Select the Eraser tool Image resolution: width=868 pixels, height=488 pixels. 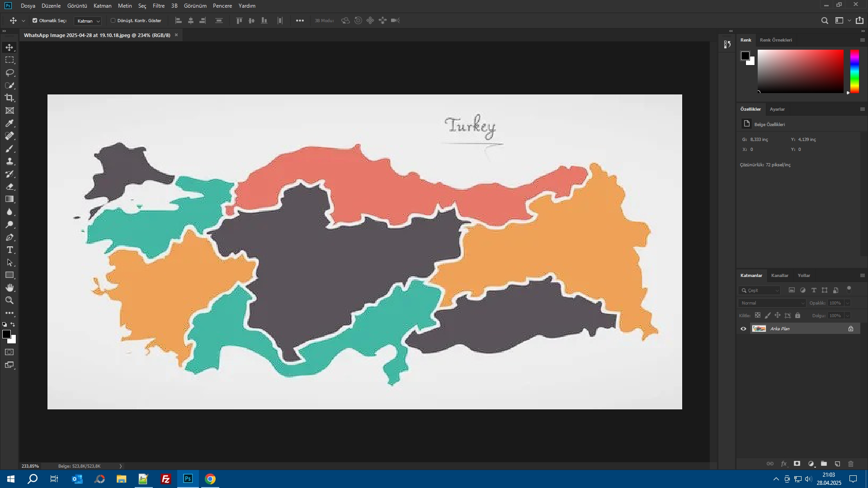(x=9, y=187)
